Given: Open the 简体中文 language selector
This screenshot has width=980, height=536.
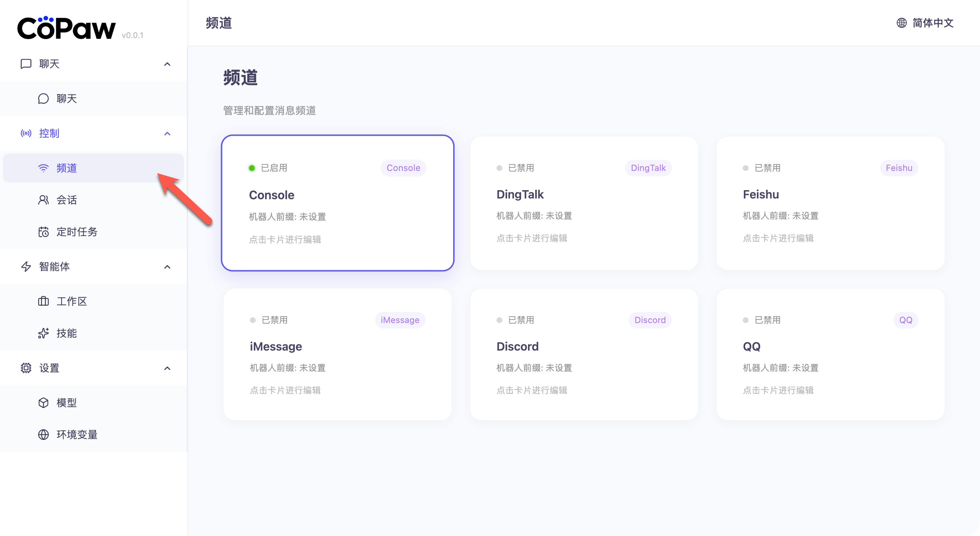Looking at the screenshot, I should [x=925, y=23].
